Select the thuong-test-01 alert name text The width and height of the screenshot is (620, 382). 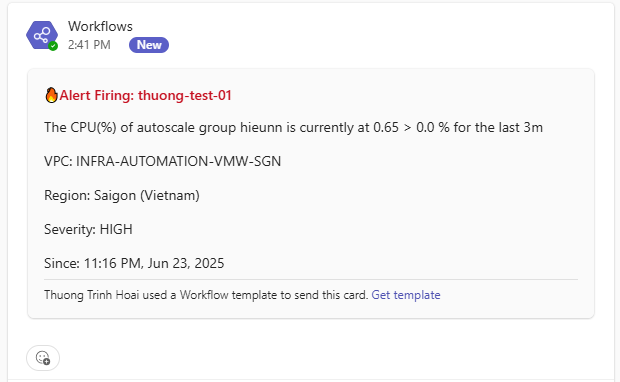(x=185, y=95)
